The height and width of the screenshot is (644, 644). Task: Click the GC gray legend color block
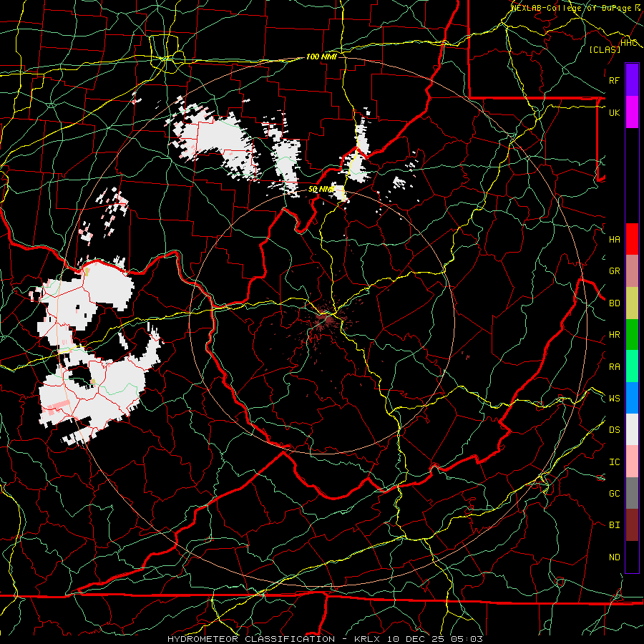(632, 493)
